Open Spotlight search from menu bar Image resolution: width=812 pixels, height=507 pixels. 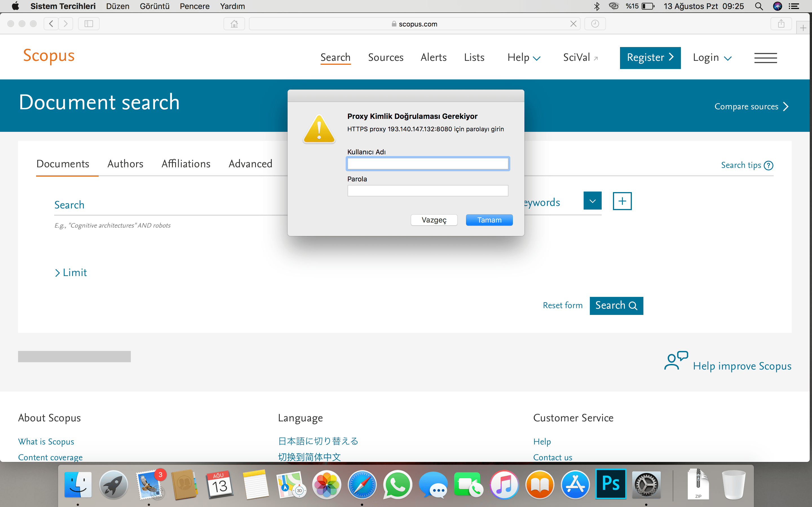(759, 6)
